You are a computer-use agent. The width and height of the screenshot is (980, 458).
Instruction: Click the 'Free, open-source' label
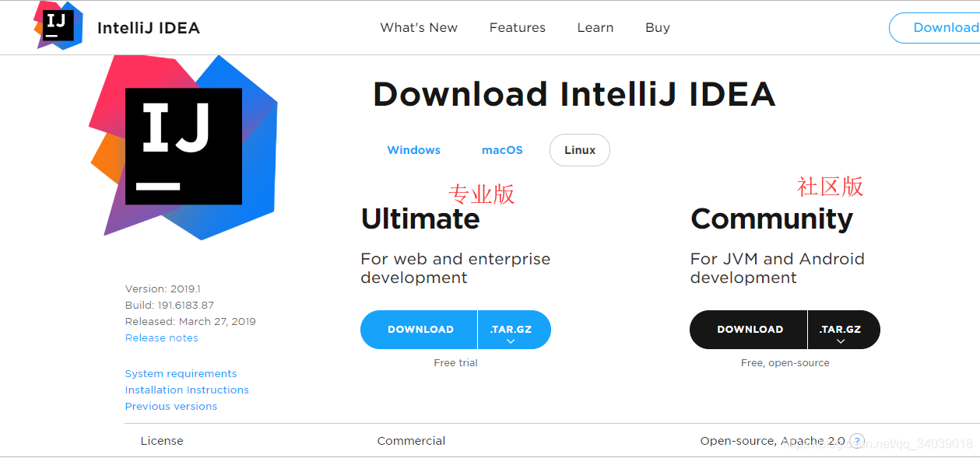coord(785,363)
